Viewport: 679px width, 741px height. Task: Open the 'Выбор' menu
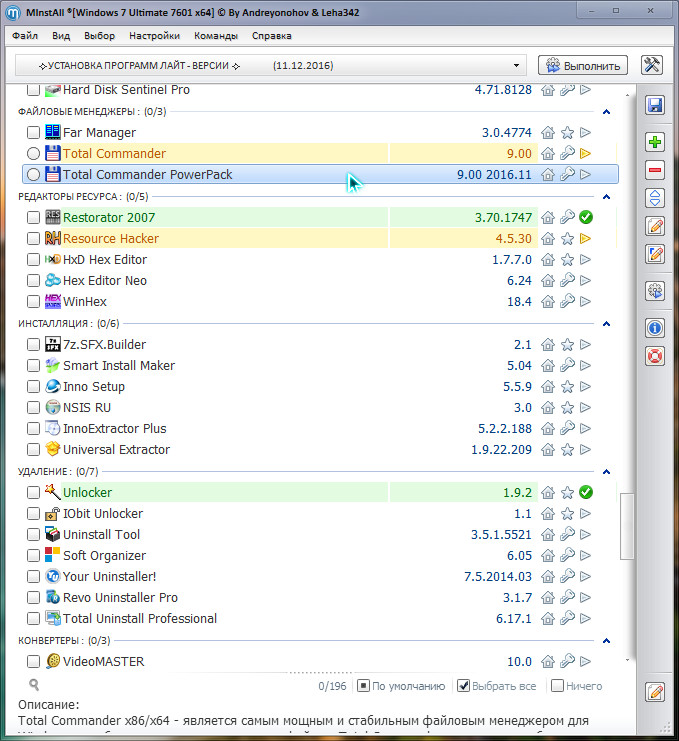100,36
